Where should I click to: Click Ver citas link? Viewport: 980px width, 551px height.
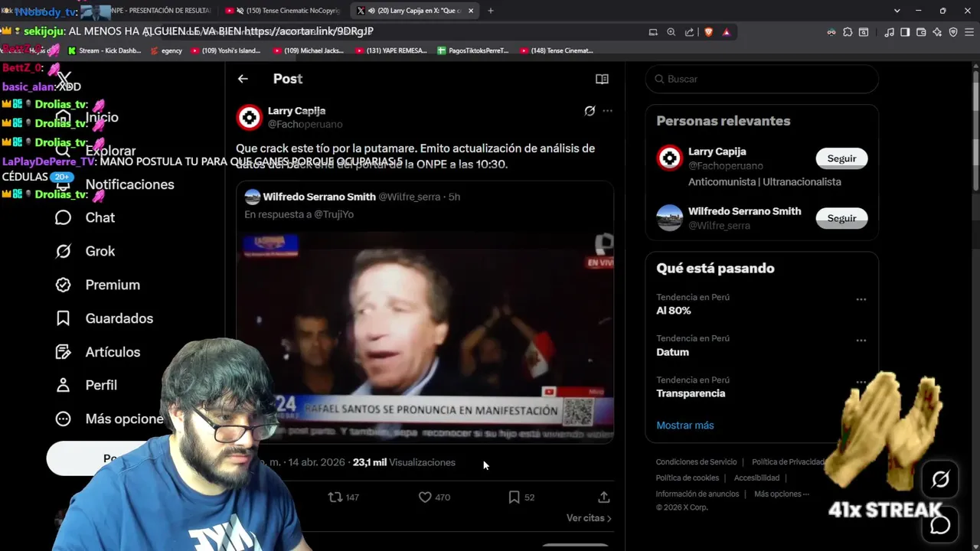589,518
